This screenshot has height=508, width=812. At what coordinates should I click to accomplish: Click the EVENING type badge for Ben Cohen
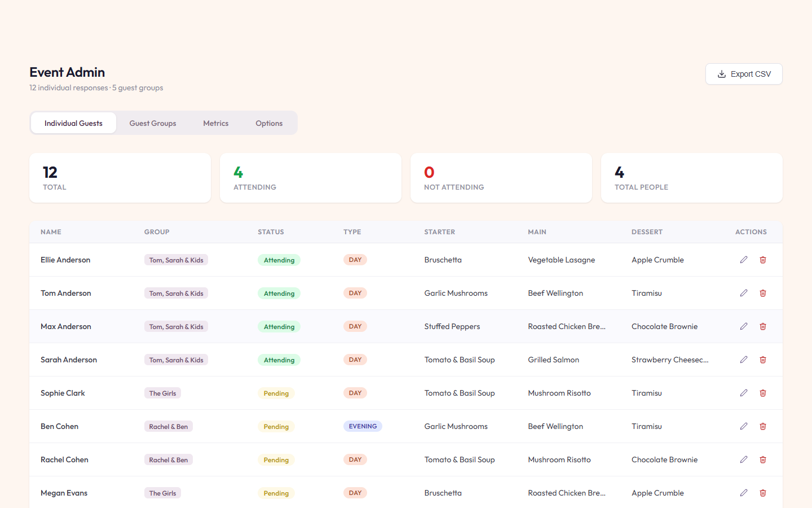363,426
